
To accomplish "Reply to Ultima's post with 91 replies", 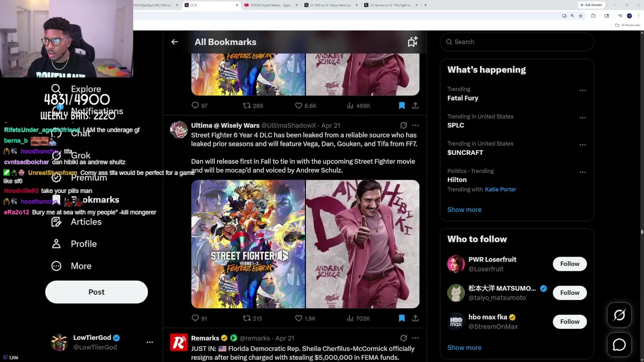I will [x=200, y=318].
